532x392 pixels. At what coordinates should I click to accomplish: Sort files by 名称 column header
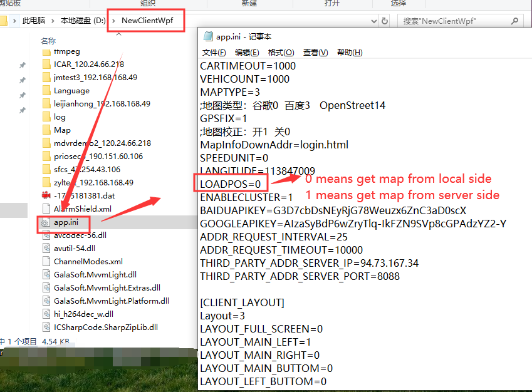48,41
